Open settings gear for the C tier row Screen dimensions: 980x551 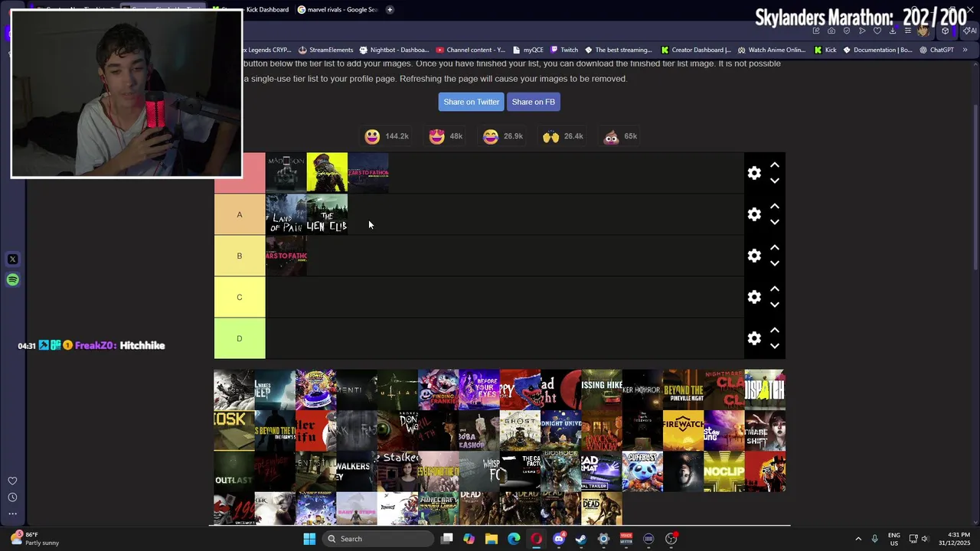754,297
